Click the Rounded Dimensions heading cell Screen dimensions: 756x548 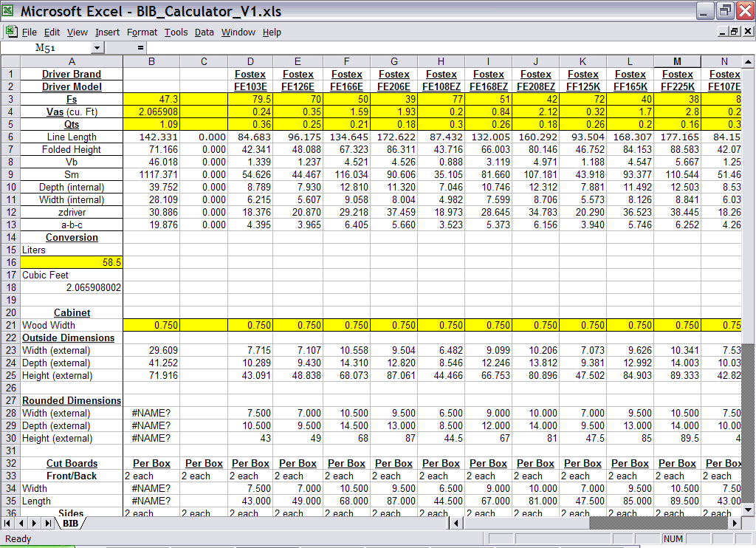coord(72,400)
